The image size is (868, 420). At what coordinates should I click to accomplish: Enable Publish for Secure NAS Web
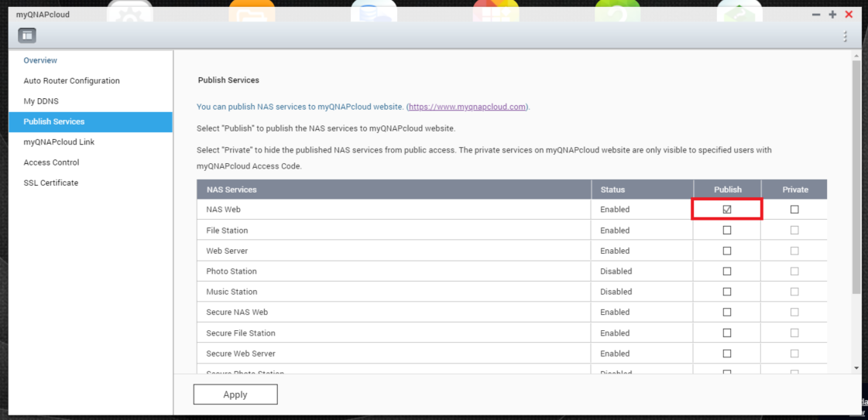[727, 312]
